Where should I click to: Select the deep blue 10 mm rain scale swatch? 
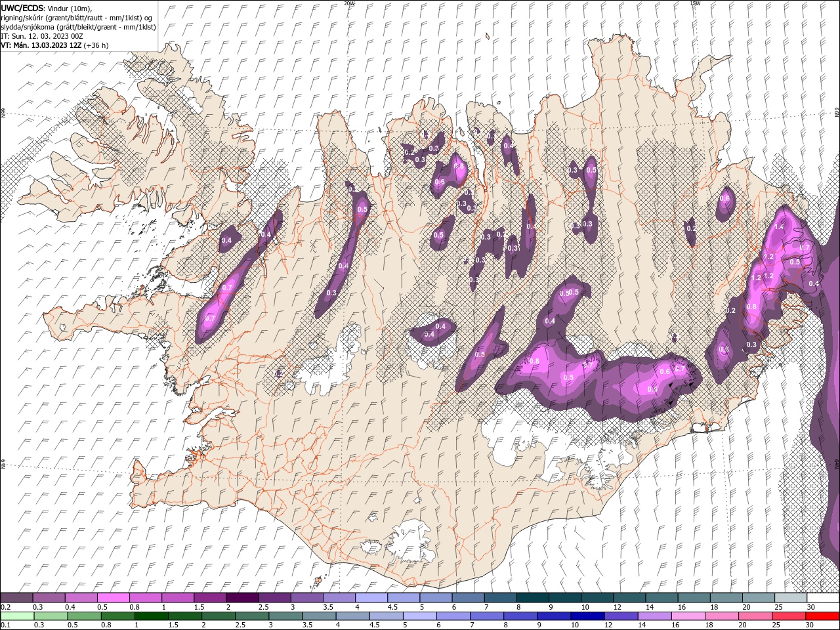(x=588, y=616)
